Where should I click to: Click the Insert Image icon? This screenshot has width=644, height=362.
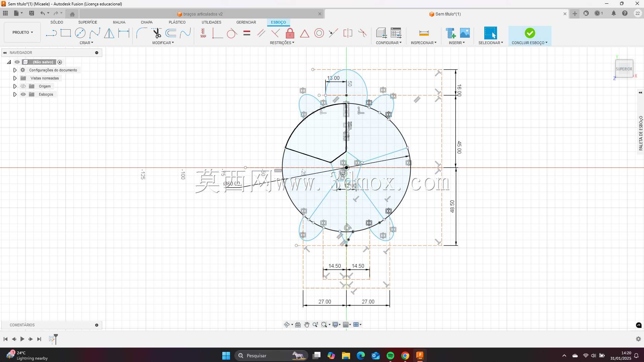point(465,33)
